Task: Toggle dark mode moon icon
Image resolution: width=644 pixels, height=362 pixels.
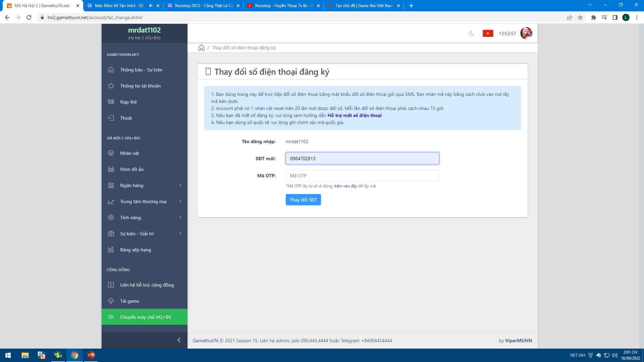Action: pyautogui.click(x=472, y=33)
